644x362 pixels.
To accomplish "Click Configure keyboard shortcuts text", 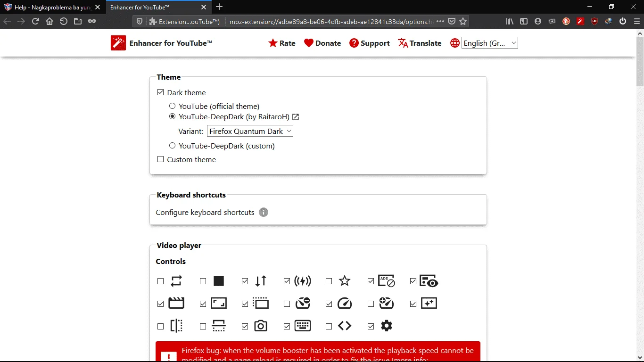I will click(205, 212).
